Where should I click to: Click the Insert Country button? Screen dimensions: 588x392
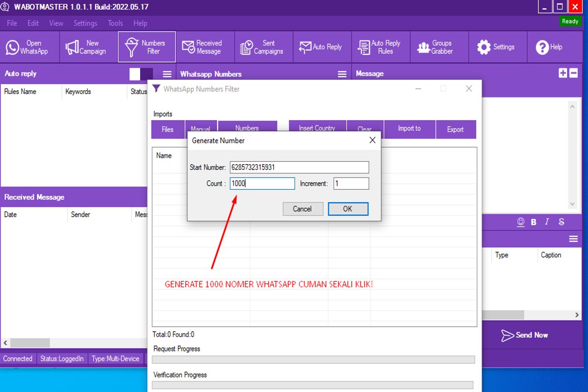(x=317, y=127)
